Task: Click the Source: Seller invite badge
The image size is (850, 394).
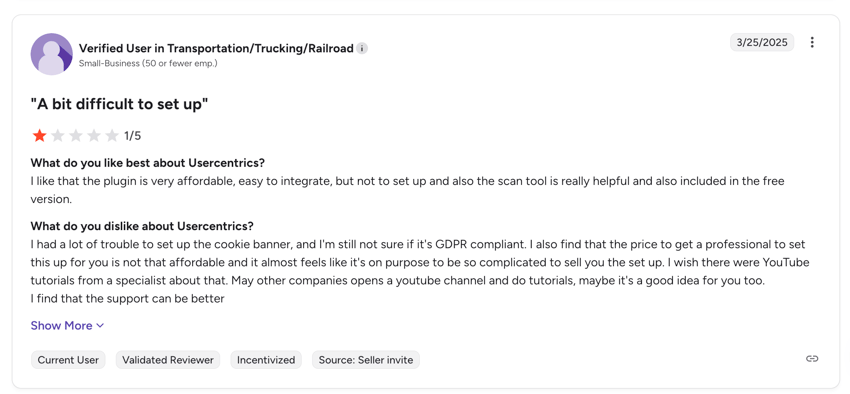Action: (366, 360)
